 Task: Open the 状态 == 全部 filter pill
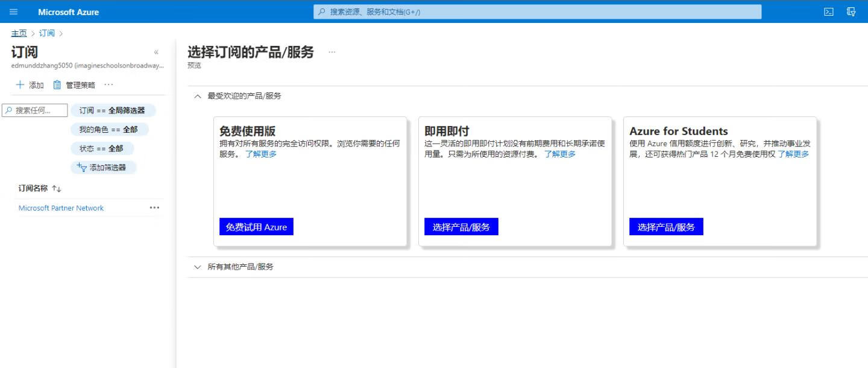click(101, 148)
